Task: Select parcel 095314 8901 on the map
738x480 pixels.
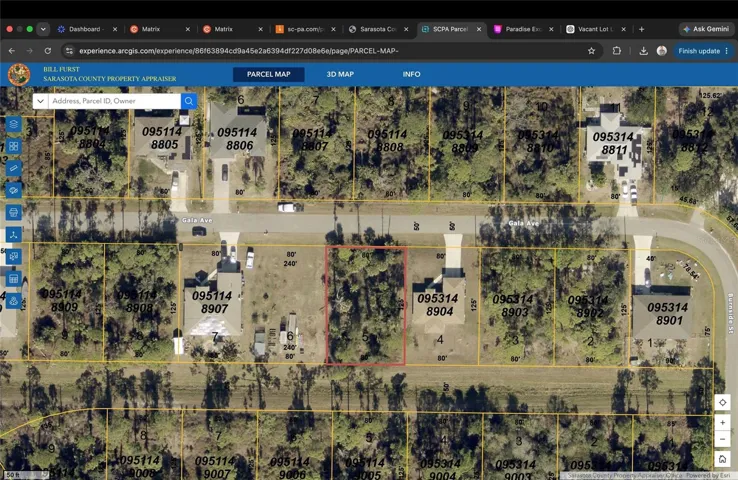Action: (667, 313)
